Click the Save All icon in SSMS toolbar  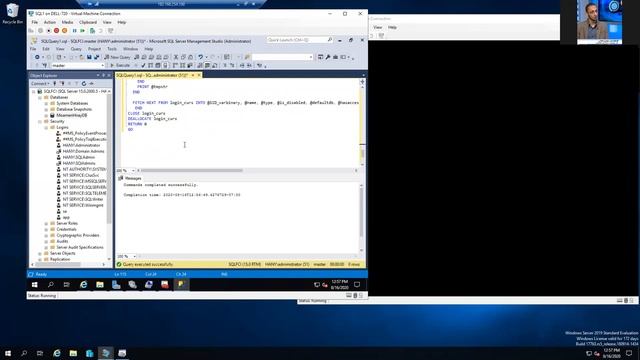point(96,57)
